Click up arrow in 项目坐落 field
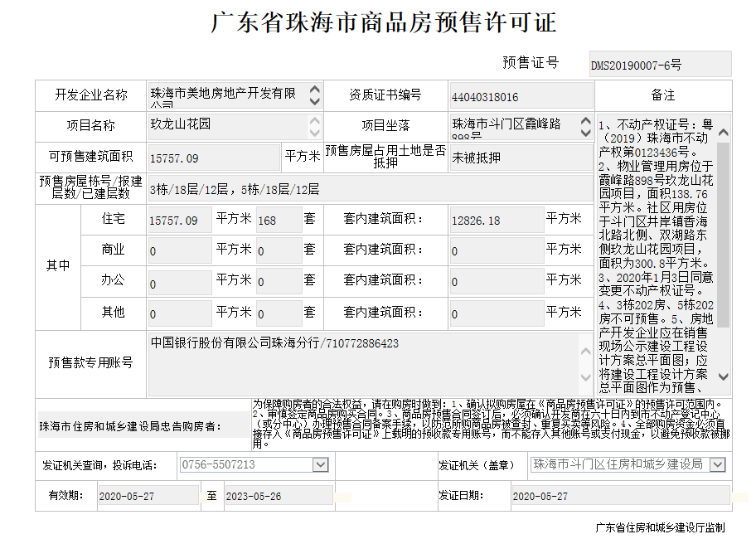 click(x=586, y=121)
